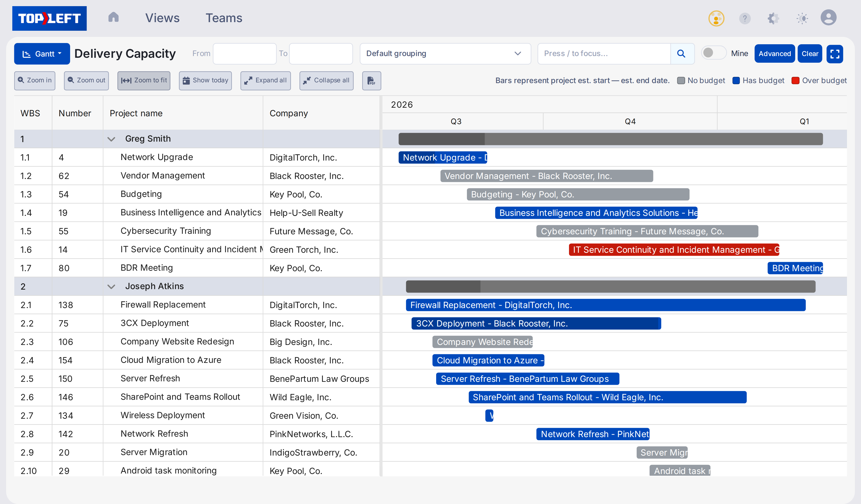Open the yellow smiley feedback icon

[716, 18]
